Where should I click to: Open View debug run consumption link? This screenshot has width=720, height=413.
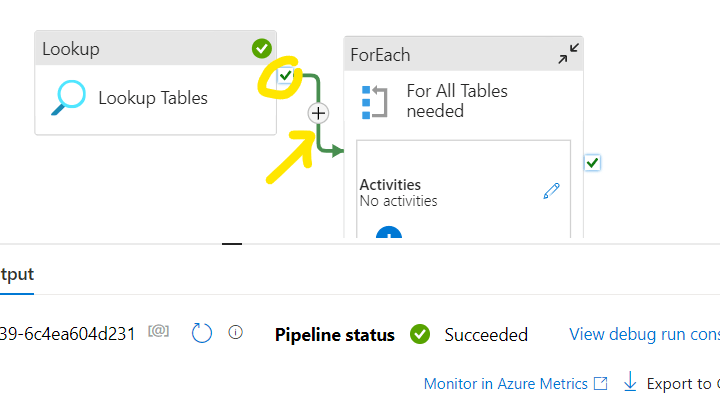click(644, 334)
